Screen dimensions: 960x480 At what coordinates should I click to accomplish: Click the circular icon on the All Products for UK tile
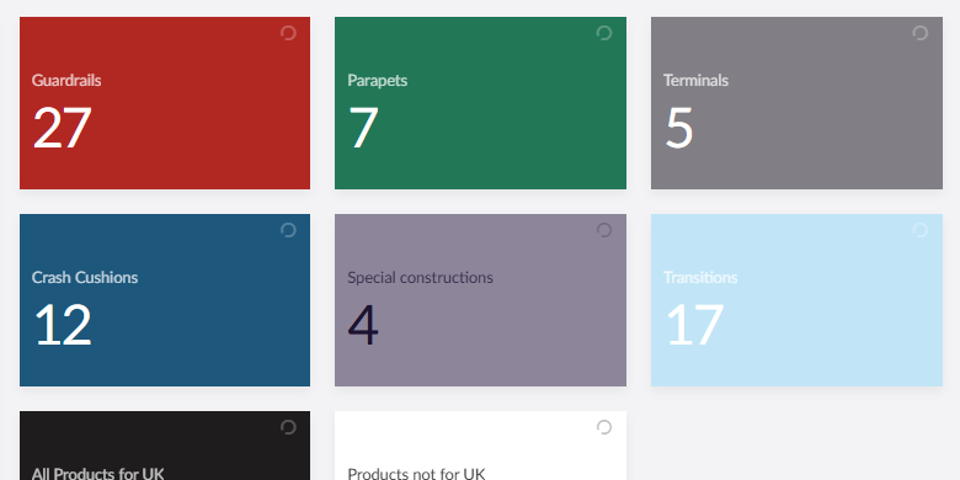click(x=288, y=427)
